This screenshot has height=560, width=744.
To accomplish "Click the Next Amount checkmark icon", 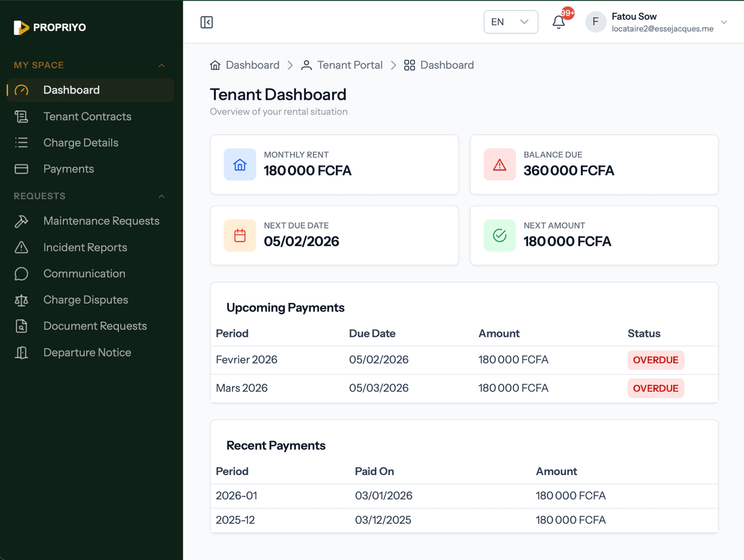I will click(x=500, y=235).
